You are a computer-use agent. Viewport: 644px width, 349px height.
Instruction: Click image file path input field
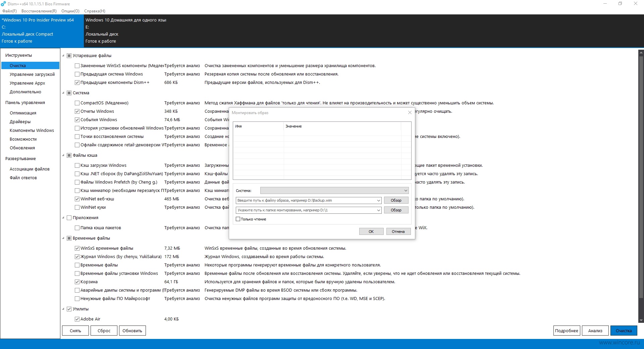click(x=306, y=200)
